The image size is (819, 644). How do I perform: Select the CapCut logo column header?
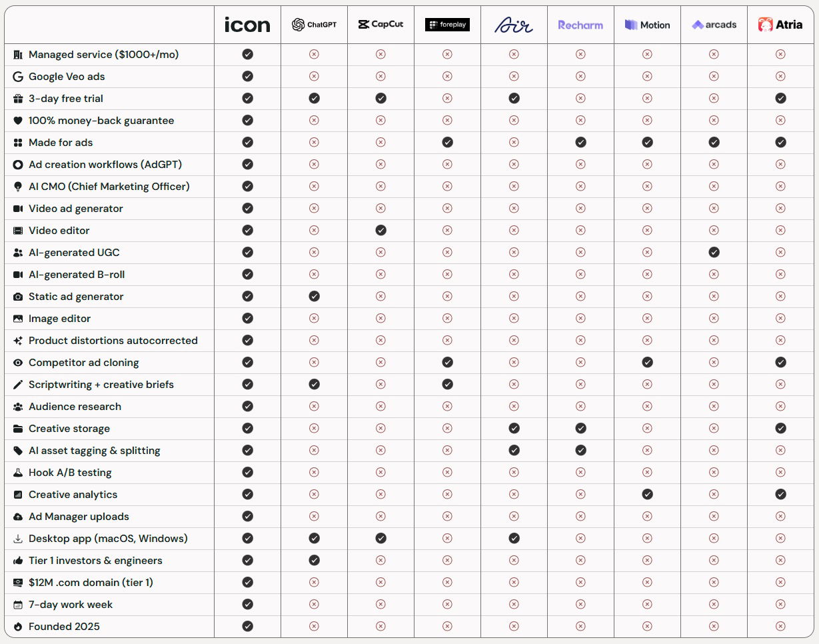click(380, 24)
